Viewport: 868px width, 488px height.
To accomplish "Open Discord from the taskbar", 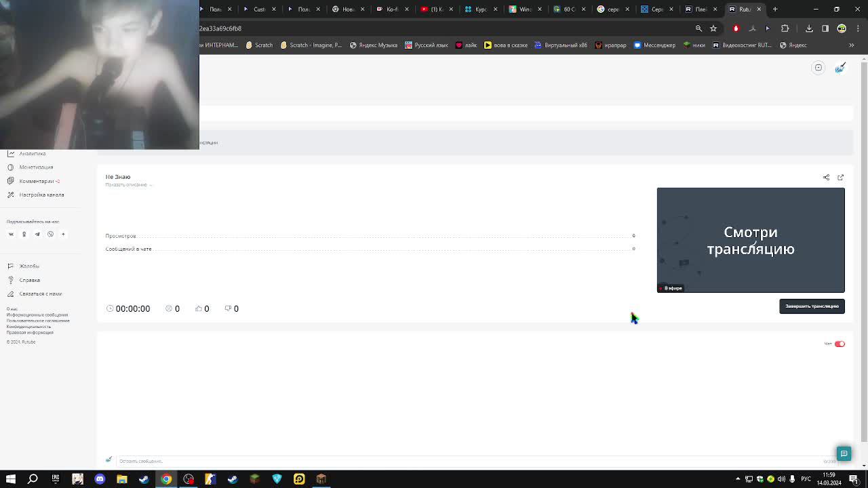I will (x=100, y=479).
